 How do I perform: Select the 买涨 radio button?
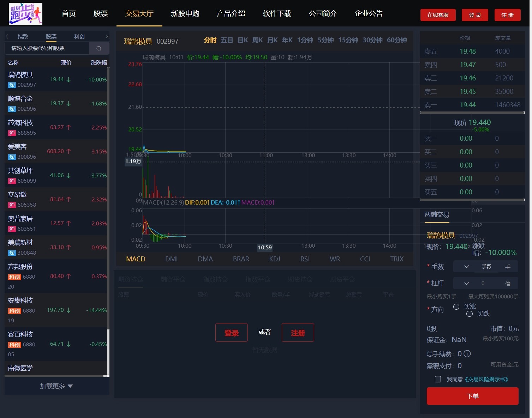pos(456,307)
